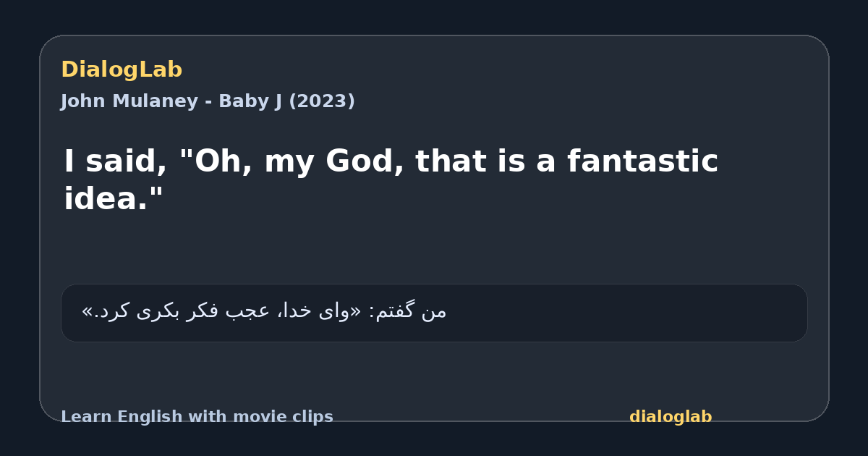Click the DialogLab logo text

coord(122,70)
